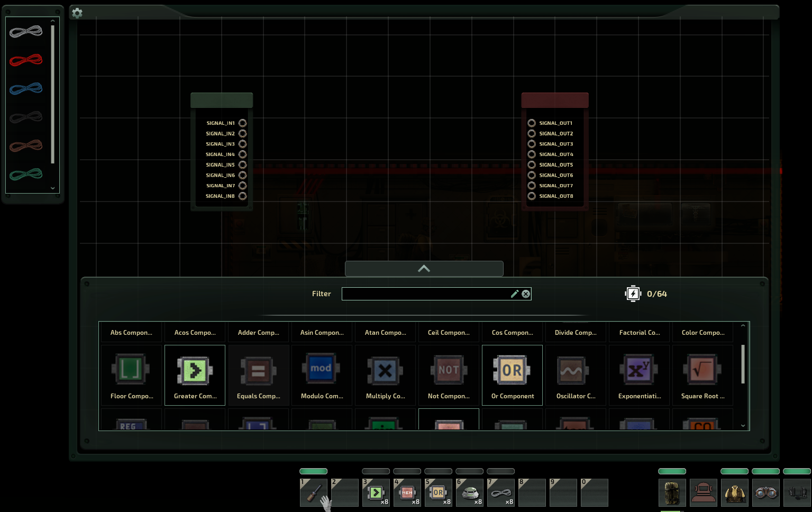
Task: Select the screwdriver in hotbar slot 1
Action: coord(314,493)
